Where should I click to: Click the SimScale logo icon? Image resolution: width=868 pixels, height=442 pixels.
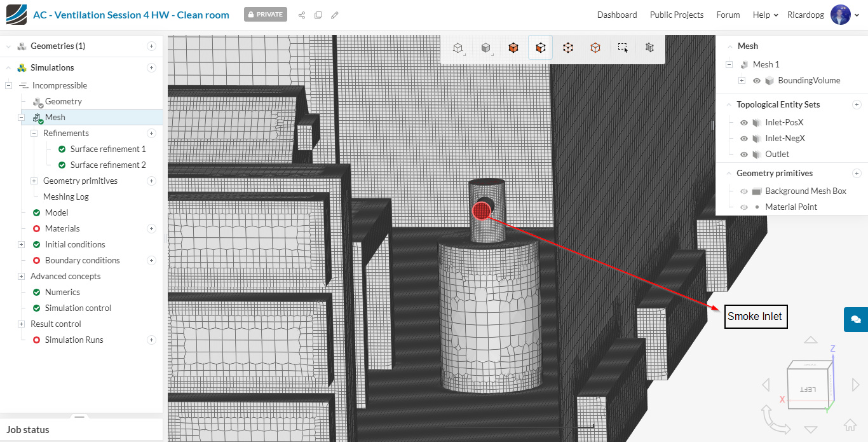pyautogui.click(x=16, y=15)
